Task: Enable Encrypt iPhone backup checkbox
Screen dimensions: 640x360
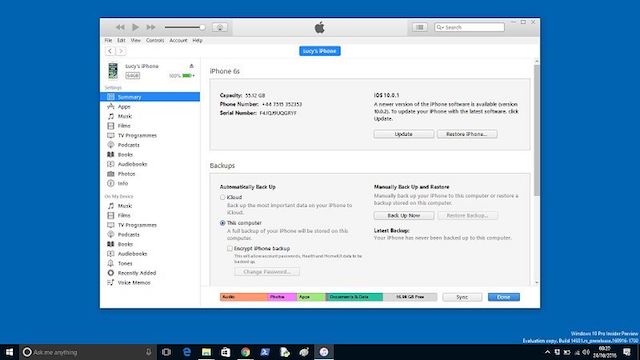Action: (x=230, y=249)
